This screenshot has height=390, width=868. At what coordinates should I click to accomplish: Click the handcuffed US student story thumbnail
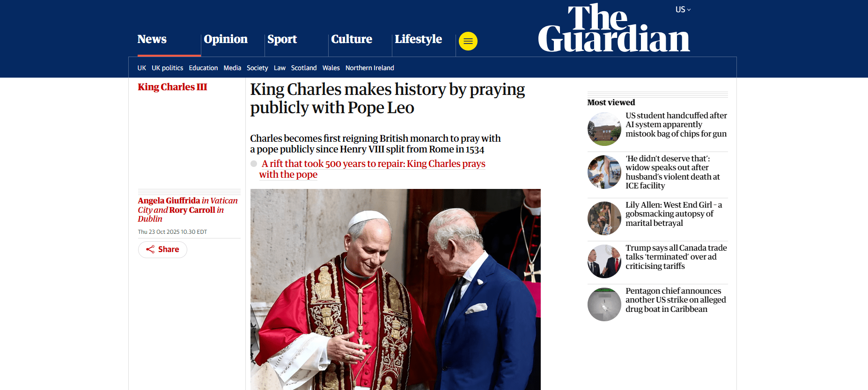click(604, 129)
